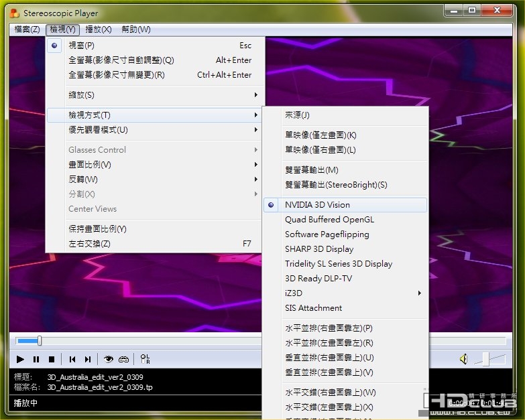Select NVIDIA 3D Vision option

click(x=345, y=205)
